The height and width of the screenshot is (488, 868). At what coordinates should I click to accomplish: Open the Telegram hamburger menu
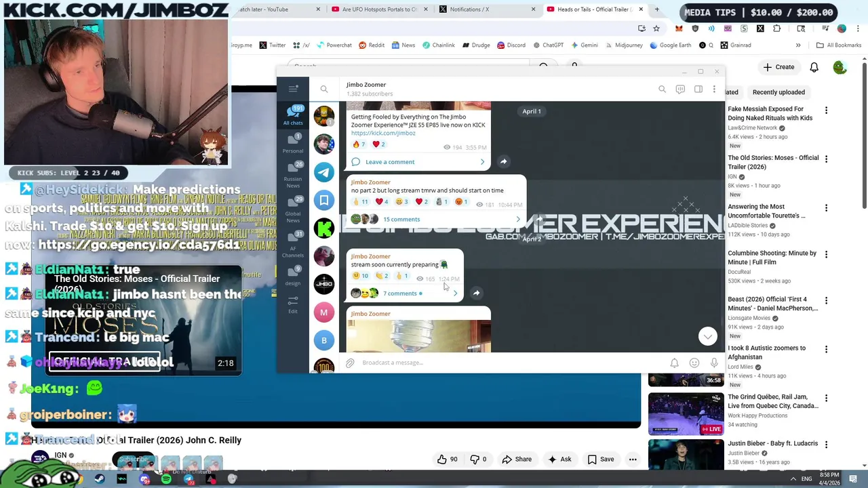pos(293,89)
